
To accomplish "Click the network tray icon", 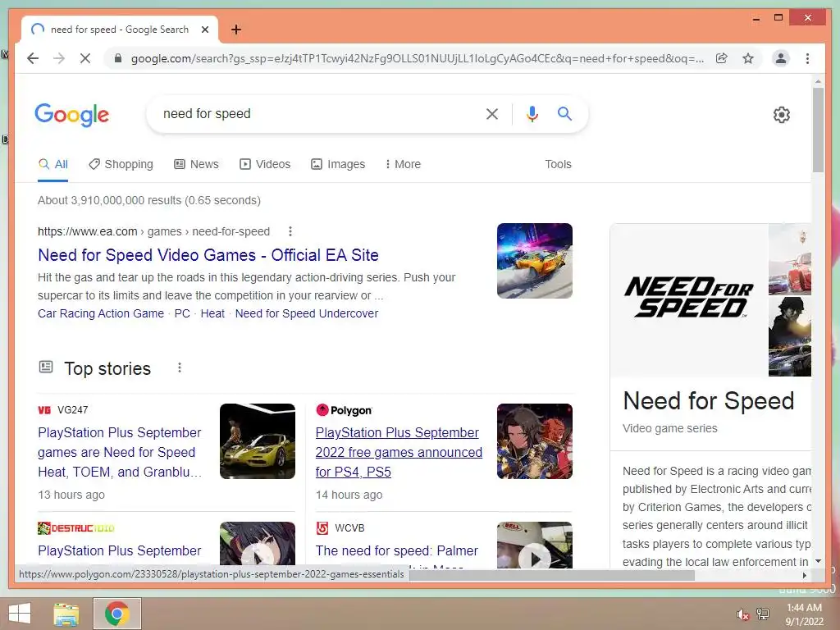I will (763, 614).
